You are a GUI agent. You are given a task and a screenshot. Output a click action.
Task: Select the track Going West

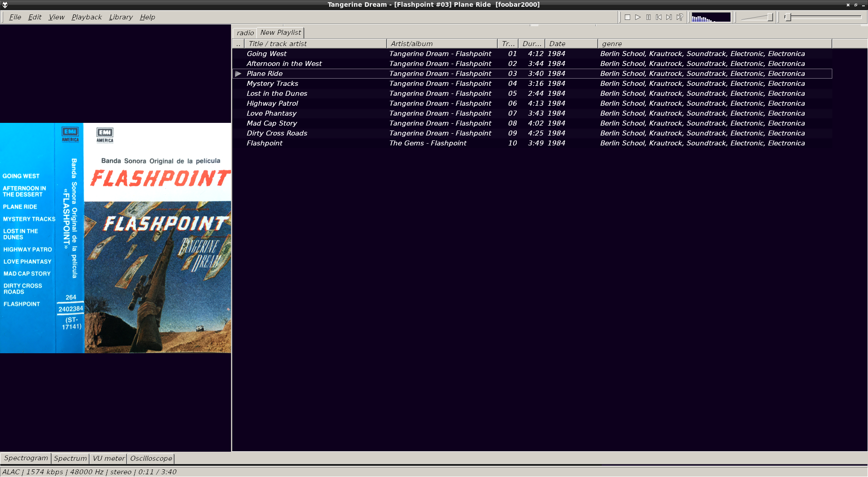(532, 54)
